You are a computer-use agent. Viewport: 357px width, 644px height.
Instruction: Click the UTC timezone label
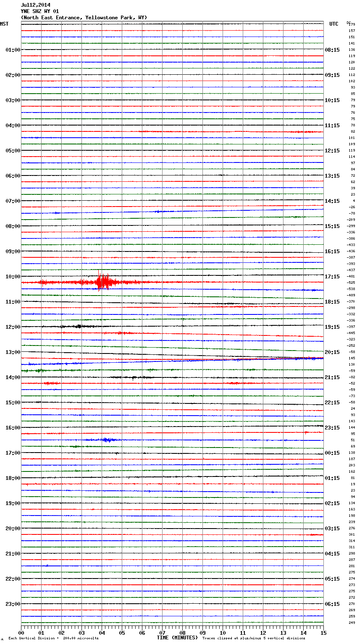click(334, 24)
